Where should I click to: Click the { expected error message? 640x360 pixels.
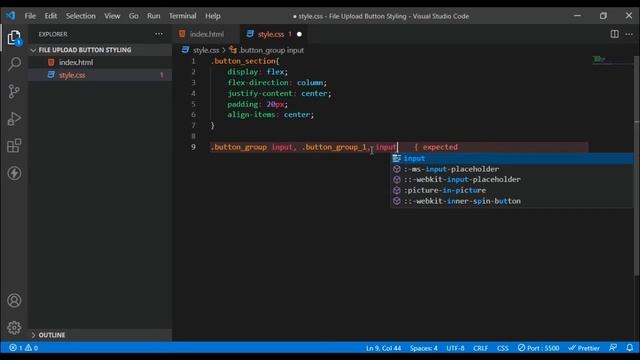click(x=436, y=147)
